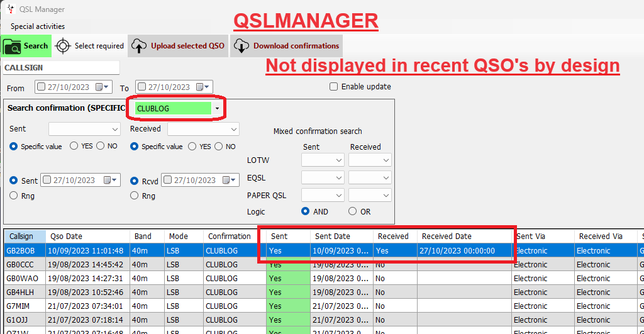This screenshot has height=334, width=644.
Task: Sort by the Received Via column header
Action: click(606, 237)
